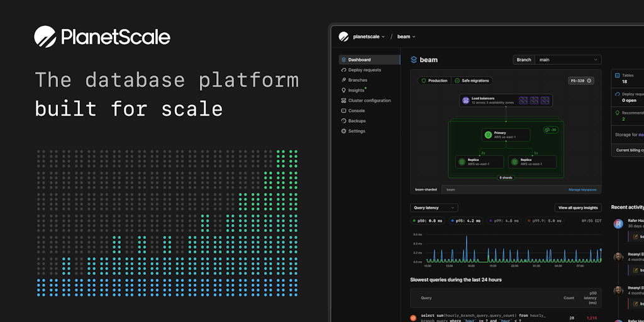Click the 8 shards pill
644x322 pixels.
[506, 178]
